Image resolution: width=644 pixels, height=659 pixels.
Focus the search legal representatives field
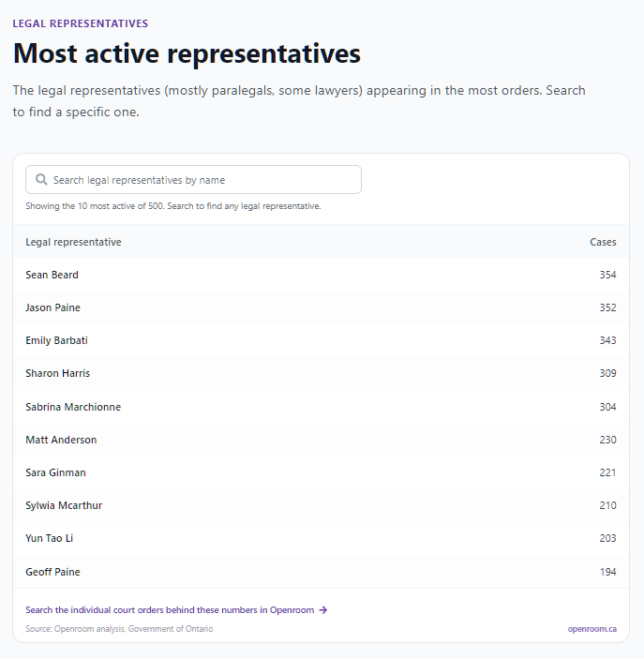pyautogui.click(x=193, y=179)
